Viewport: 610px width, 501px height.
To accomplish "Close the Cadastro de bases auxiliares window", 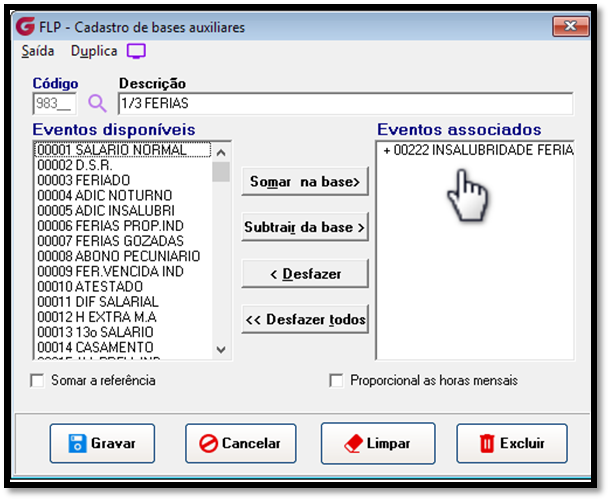I will (x=570, y=26).
